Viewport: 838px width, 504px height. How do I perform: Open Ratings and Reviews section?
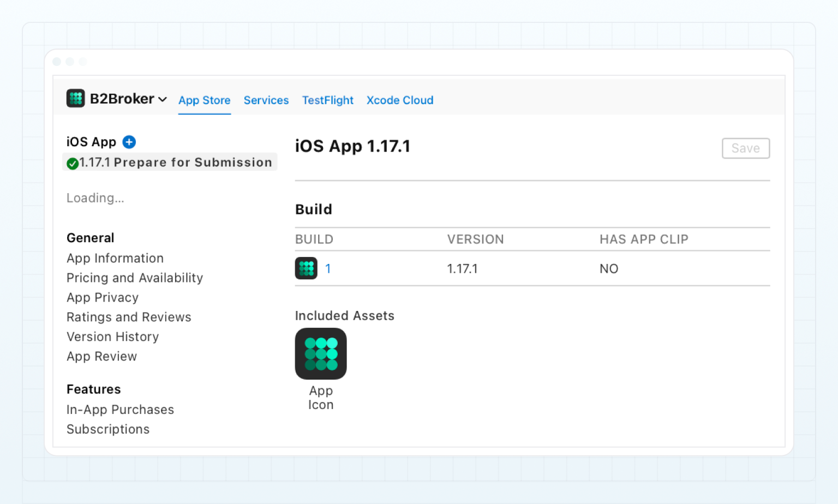(x=129, y=317)
